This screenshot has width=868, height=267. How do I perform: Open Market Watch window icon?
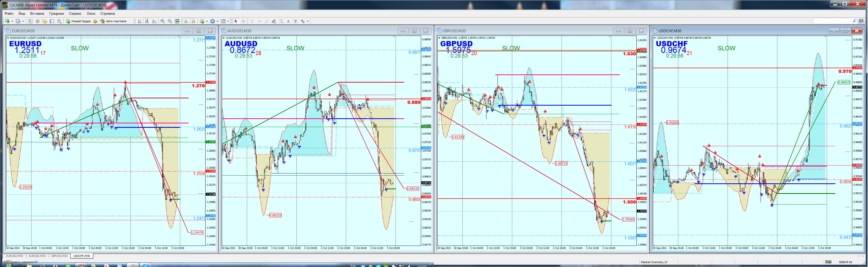(30, 21)
